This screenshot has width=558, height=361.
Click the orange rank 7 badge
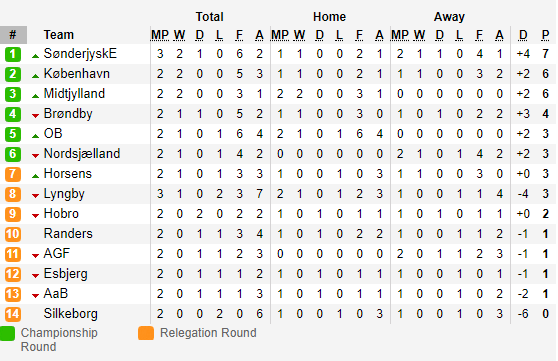pos(13,174)
